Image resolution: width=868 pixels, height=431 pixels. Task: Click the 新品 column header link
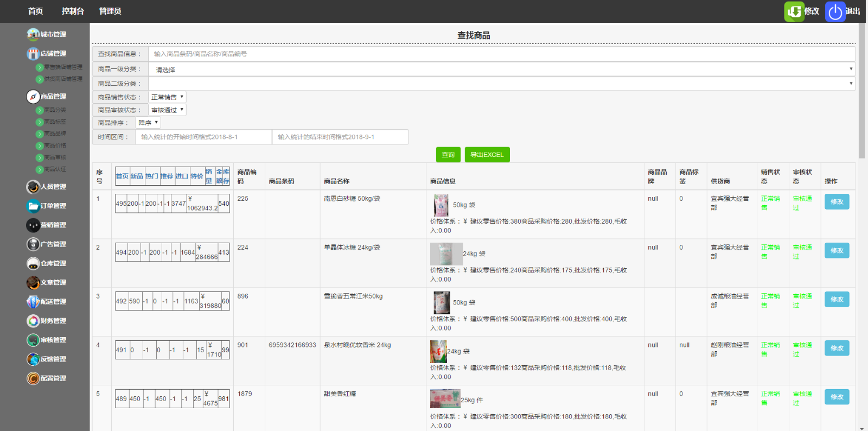pos(137,176)
